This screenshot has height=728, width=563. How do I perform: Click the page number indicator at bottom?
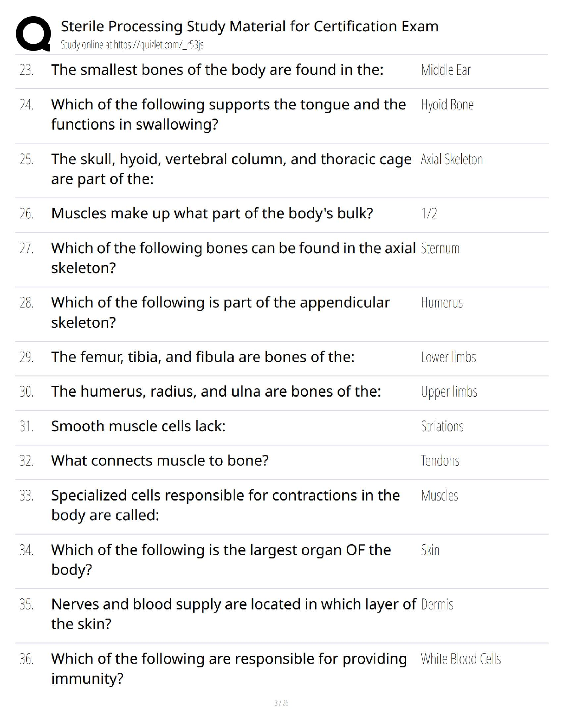[x=281, y=703]
